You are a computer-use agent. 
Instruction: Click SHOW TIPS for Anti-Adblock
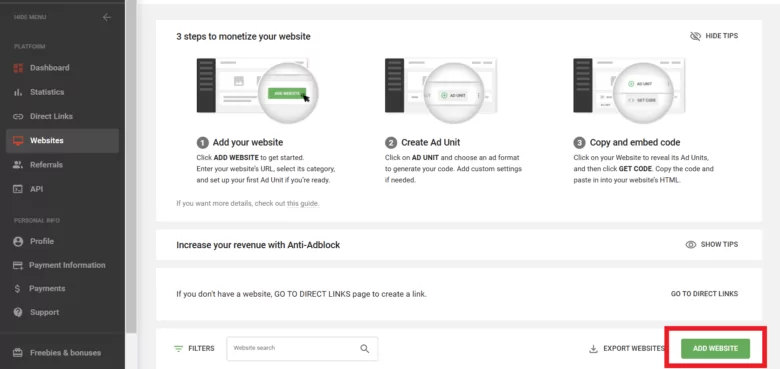point(719,245)
